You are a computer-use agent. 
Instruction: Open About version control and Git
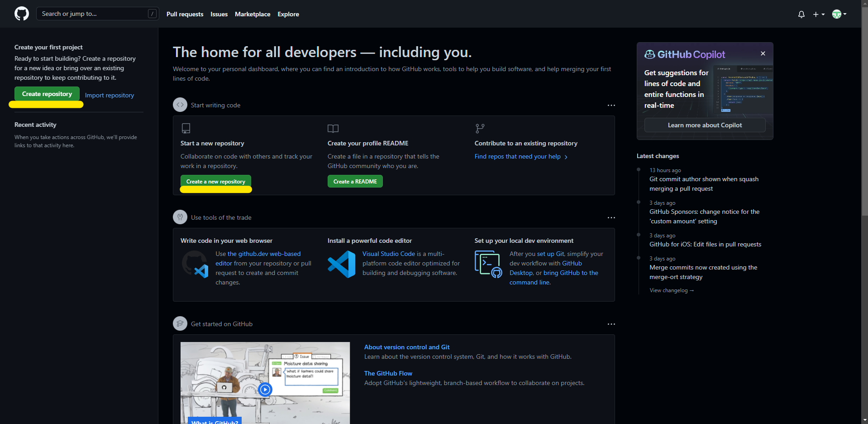click(x=407, y=347)
